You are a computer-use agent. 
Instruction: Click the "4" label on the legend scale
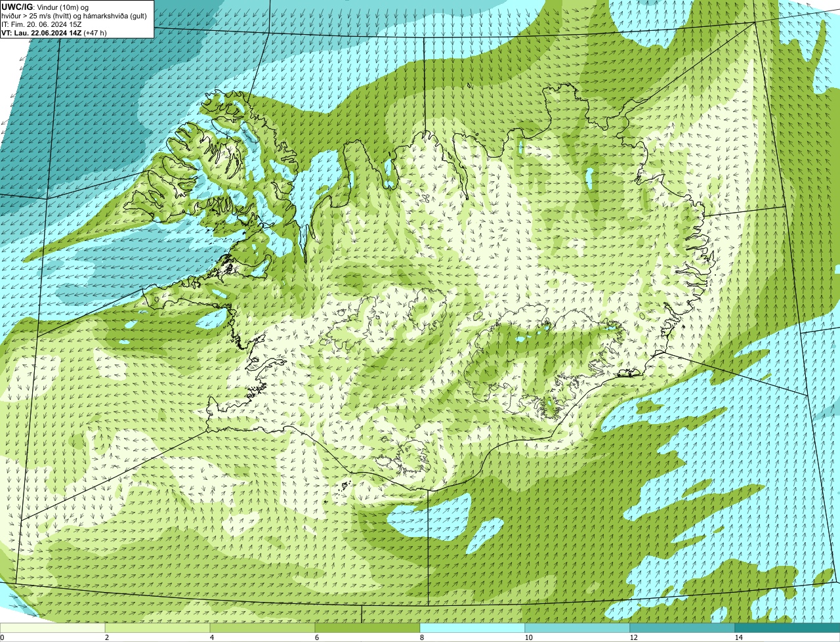pyautogui.click(x=212, y=637)
